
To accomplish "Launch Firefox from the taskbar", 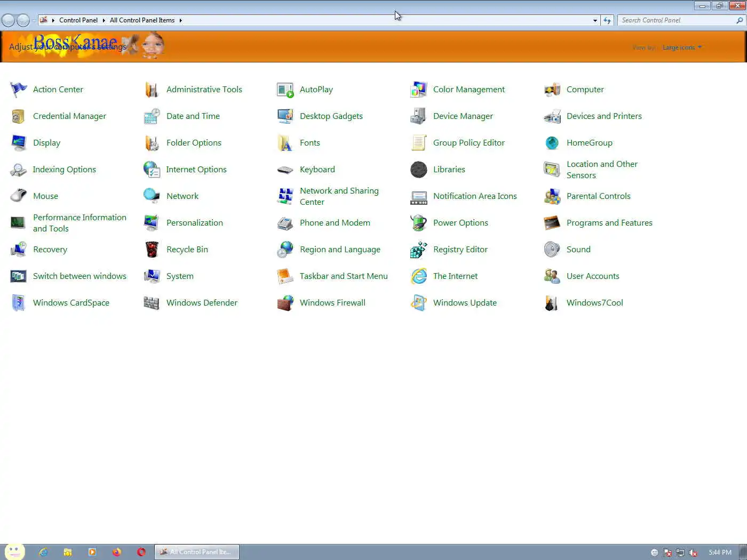I will (x=116, y=552).
